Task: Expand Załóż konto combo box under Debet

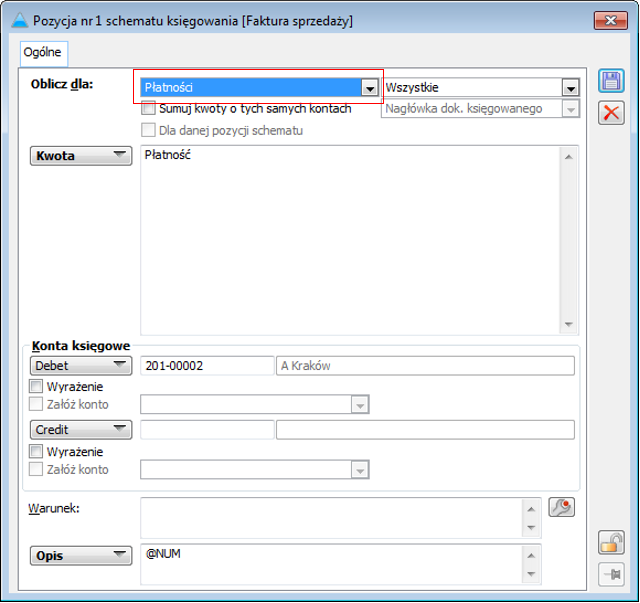Action: 360,405
